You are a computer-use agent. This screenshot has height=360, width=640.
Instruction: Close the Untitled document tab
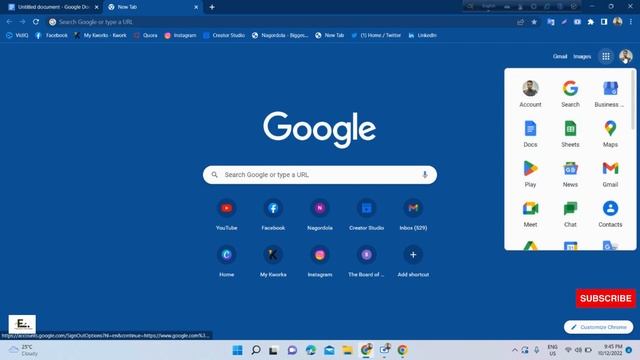coord(97,7)
